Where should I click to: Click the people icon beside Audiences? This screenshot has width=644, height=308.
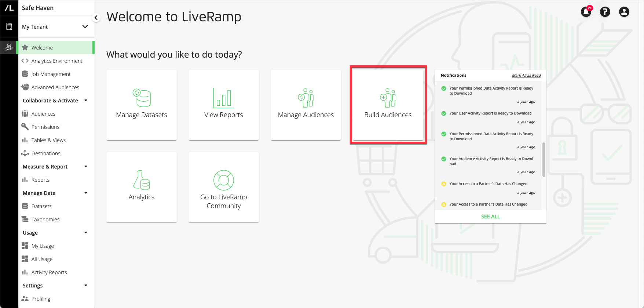coord(25,113)
